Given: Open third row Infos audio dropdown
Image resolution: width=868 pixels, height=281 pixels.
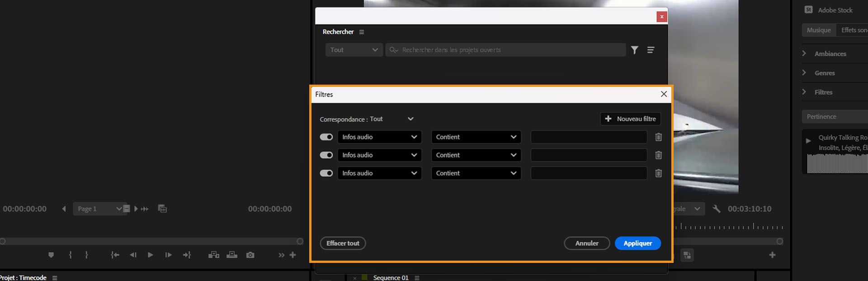Looking at the screenshot, I should click(x=380, y=173).
